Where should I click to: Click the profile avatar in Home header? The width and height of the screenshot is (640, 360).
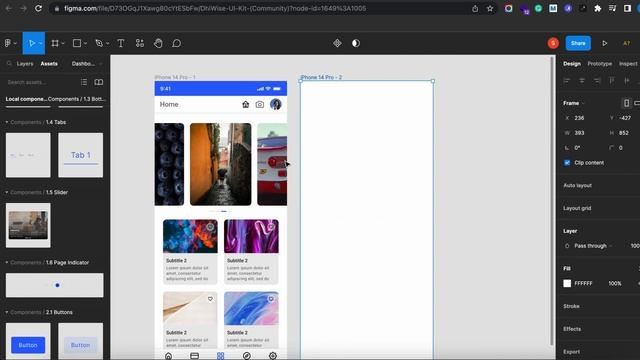(x=276, y=104)
